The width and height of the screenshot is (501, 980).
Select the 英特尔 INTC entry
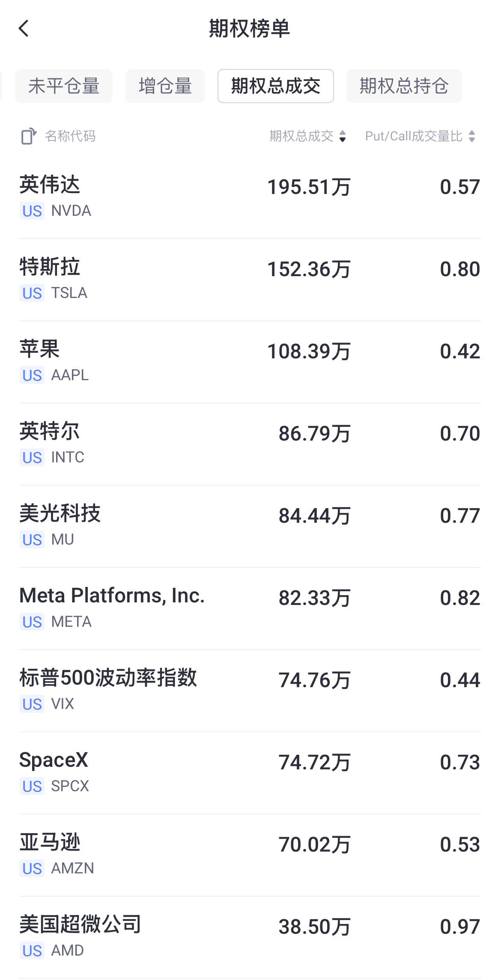coord(250,444)
